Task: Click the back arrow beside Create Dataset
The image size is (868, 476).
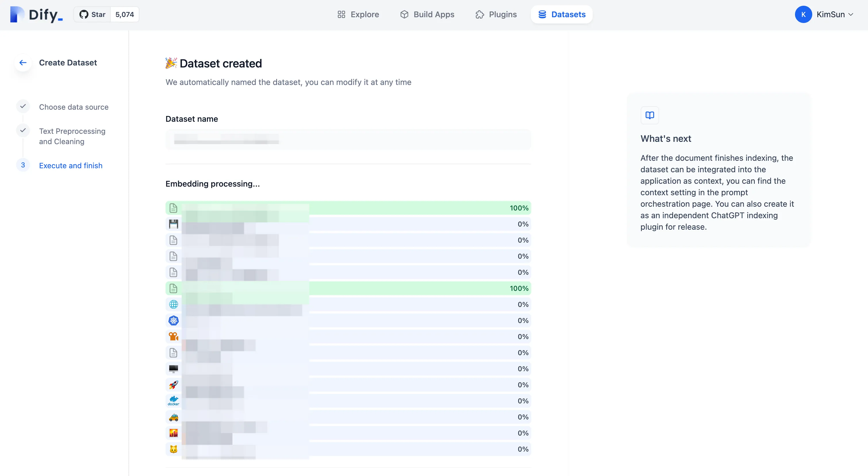Action: pyautogui.click(x=23, y=63)
